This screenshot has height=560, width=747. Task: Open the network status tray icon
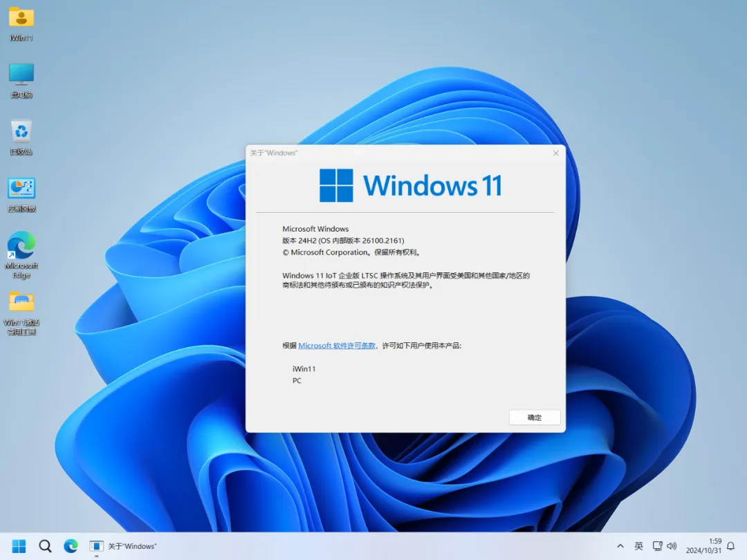(658, 546)
